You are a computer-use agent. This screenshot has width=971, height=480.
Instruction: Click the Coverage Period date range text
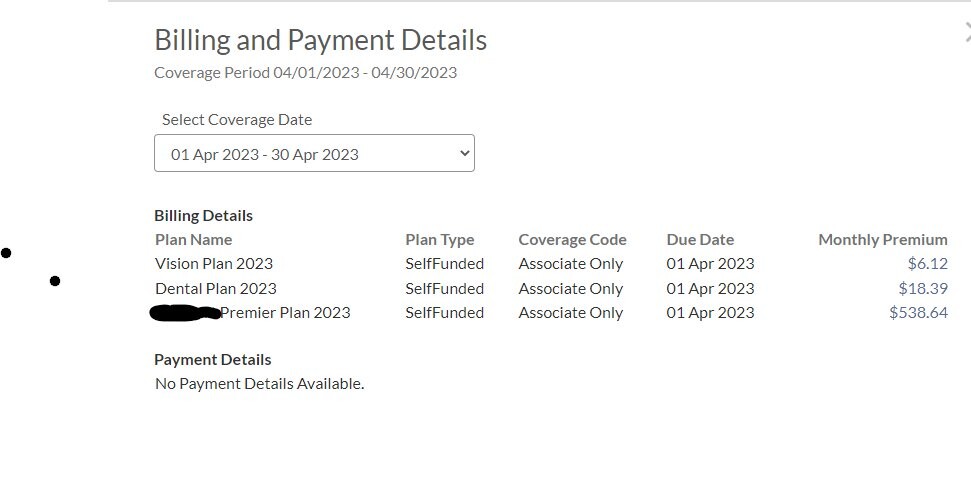click(x=305, y=72)
